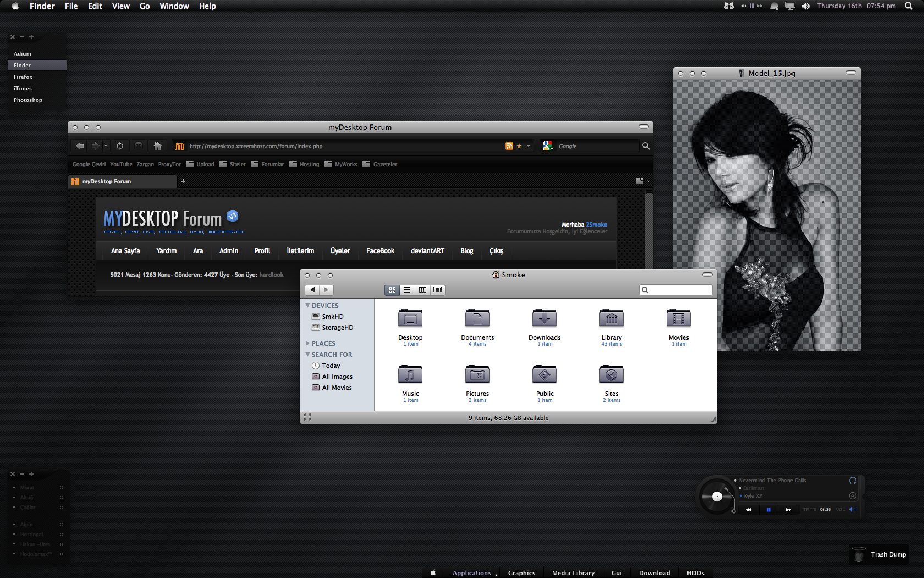This screenshot has height=578, width=924.
Task: Click the system volume icon in menu bar
Action: click(806, 6)
